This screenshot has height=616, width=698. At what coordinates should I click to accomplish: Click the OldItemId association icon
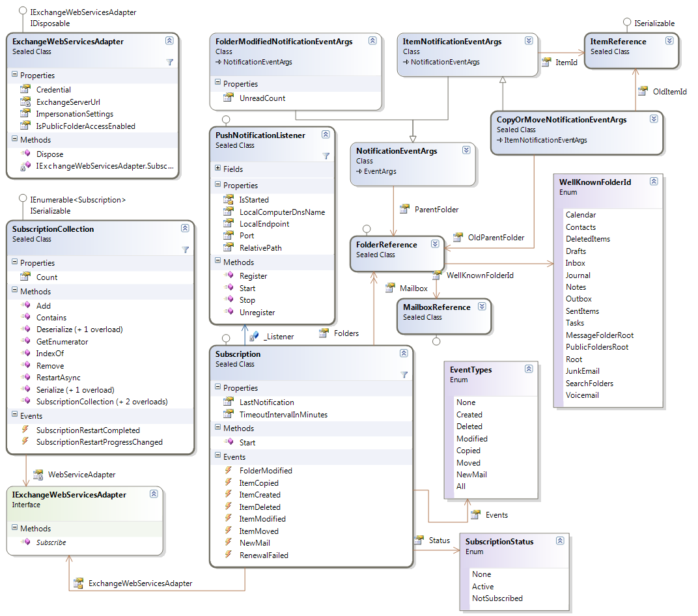click(x=643, y=91)
